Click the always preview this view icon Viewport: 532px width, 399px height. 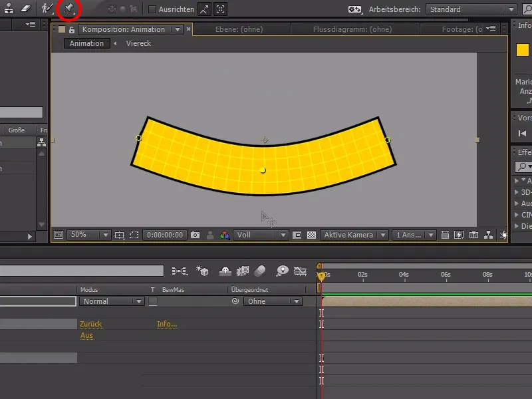click(x=59, y=235)
